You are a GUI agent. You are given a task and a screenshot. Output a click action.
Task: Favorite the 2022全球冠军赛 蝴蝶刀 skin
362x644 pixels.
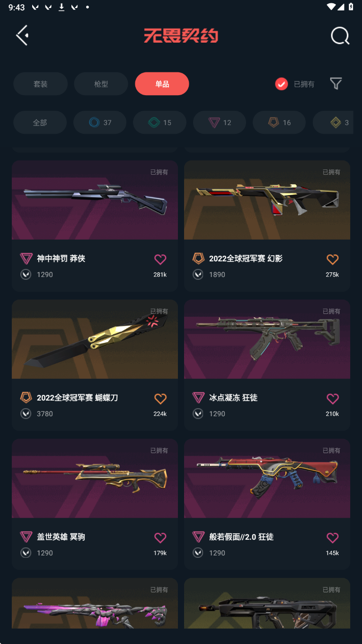coord(160,398)
